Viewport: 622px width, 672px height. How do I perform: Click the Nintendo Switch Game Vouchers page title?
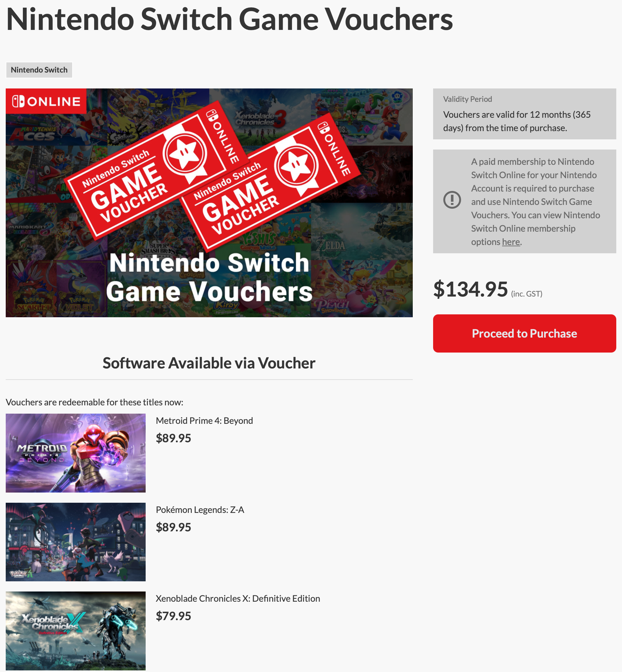click(229, 19)
